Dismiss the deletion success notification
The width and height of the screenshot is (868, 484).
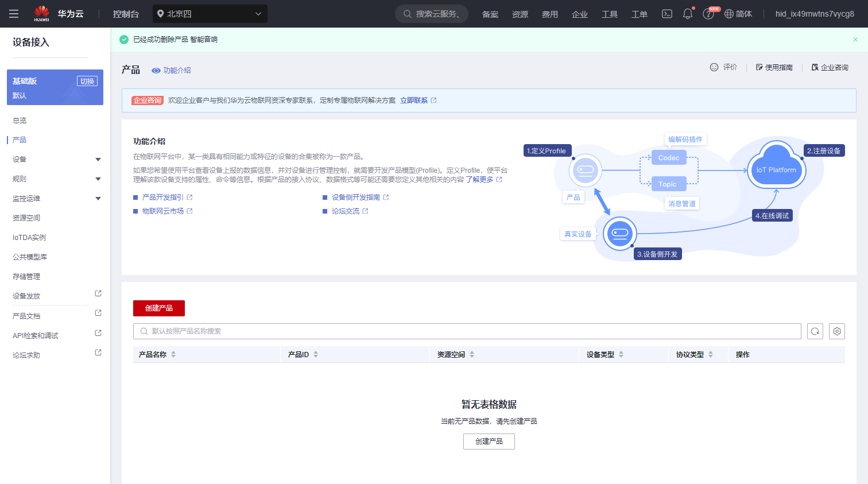[x=855, y=40]
